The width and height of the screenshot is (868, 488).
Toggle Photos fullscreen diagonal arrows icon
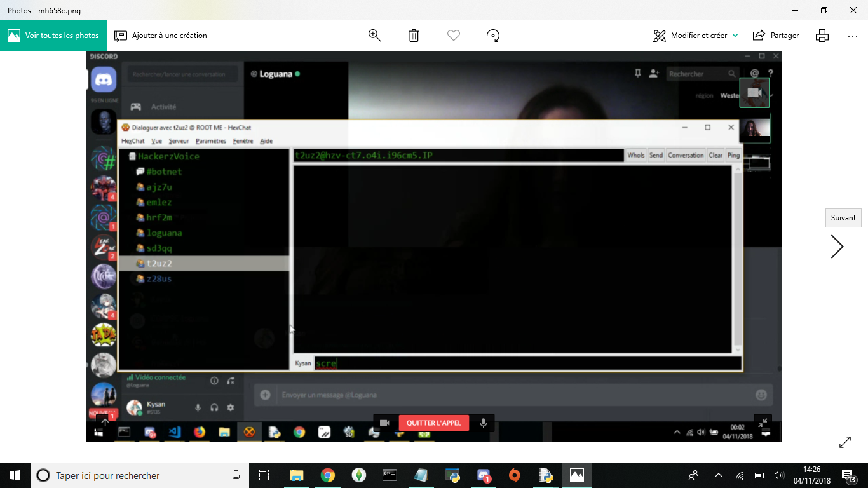845,442
